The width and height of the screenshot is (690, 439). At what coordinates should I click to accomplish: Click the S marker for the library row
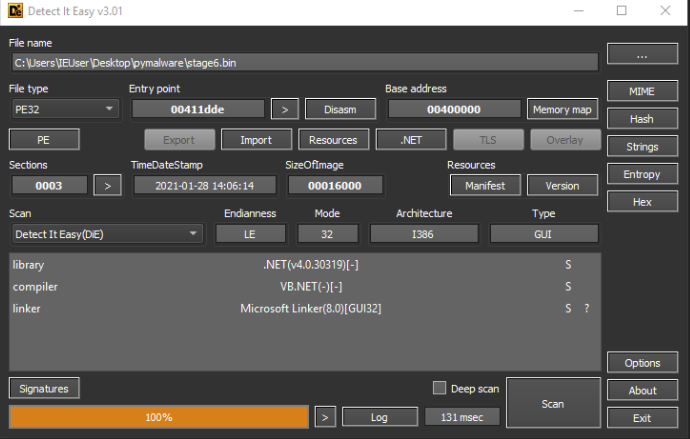pos(568,265)
